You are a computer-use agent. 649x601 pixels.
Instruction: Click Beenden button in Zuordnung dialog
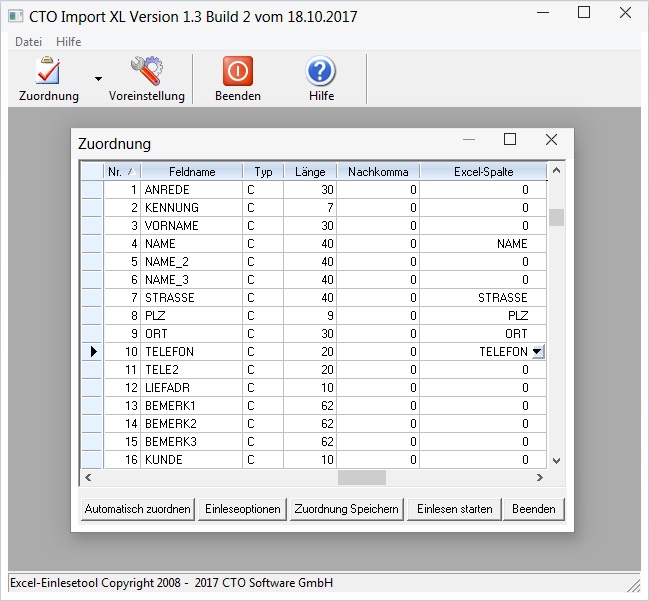pyautogui.click(x=533, y=509)
